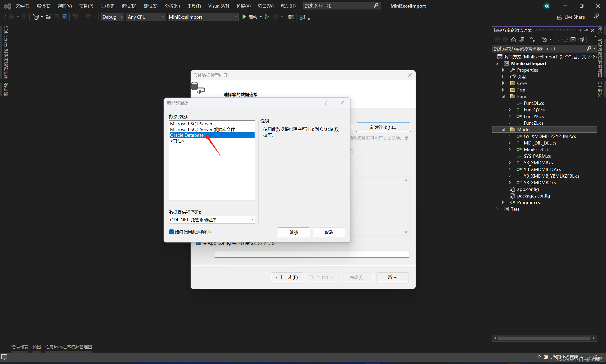Click the feedback smiley icon in status bar
This screenshot has width=606, height=364.
4,357
